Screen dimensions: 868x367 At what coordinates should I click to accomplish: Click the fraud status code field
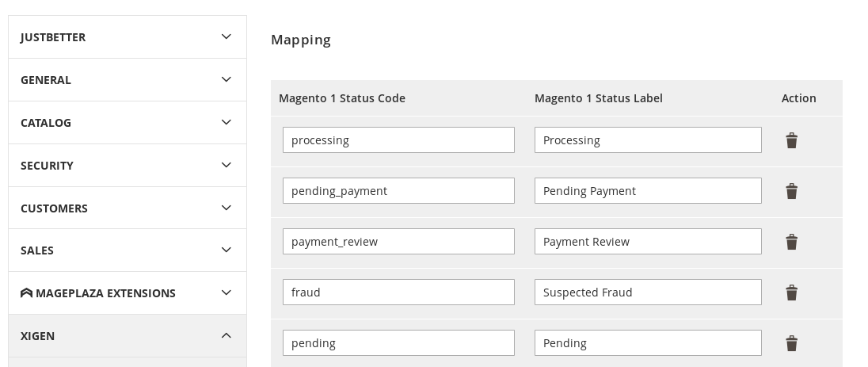tap(398, 292)
